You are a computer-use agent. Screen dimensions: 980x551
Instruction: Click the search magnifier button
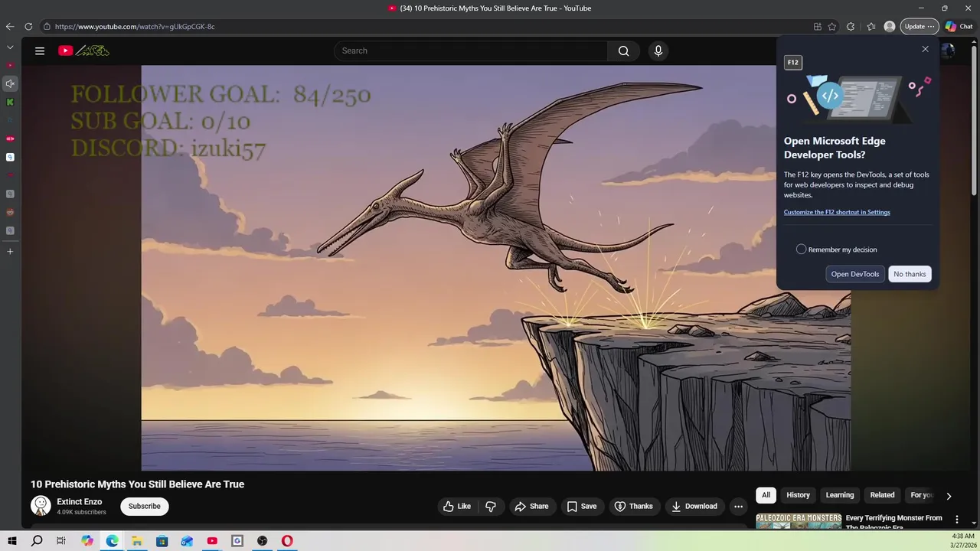pyautogui.click(x=623, y=51)
